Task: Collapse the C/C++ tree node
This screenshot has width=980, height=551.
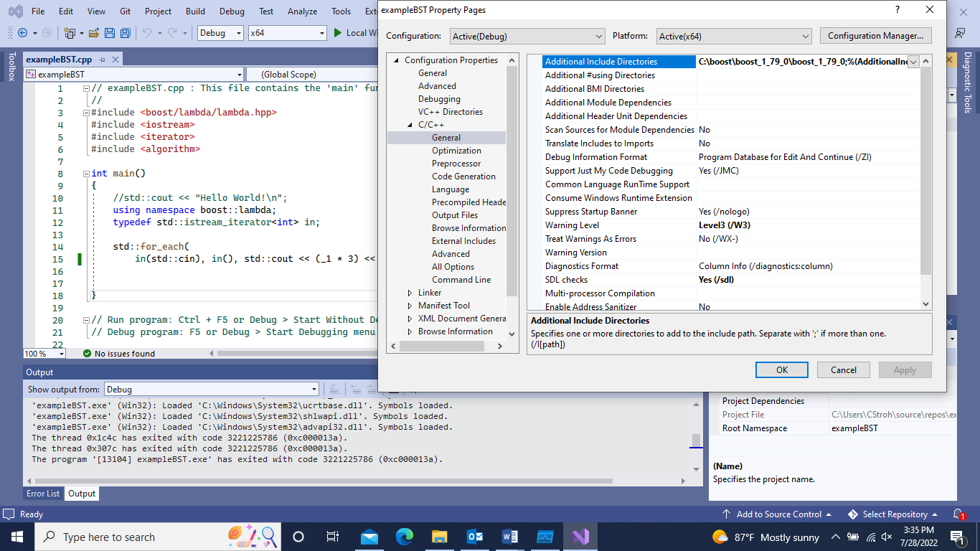Action: (x=410, y=125)
